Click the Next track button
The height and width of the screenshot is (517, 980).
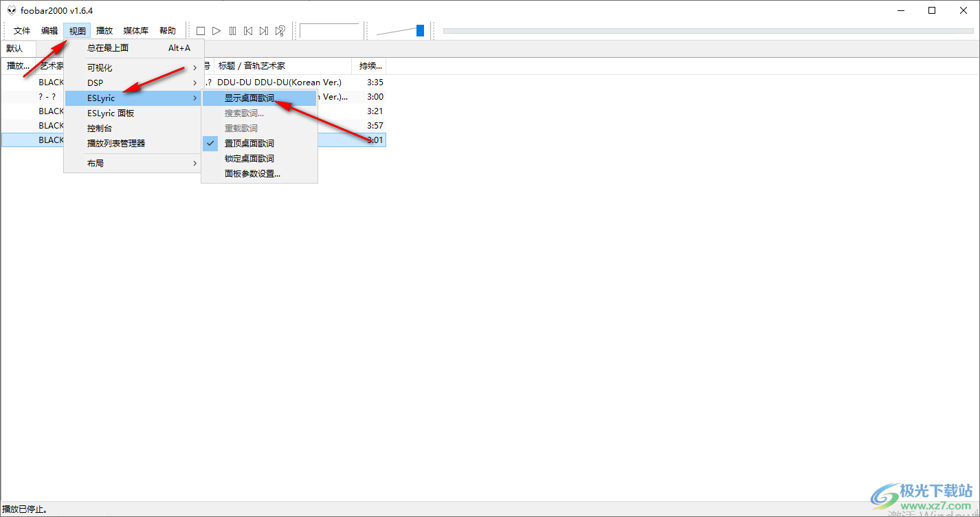[x=264, y=31]
